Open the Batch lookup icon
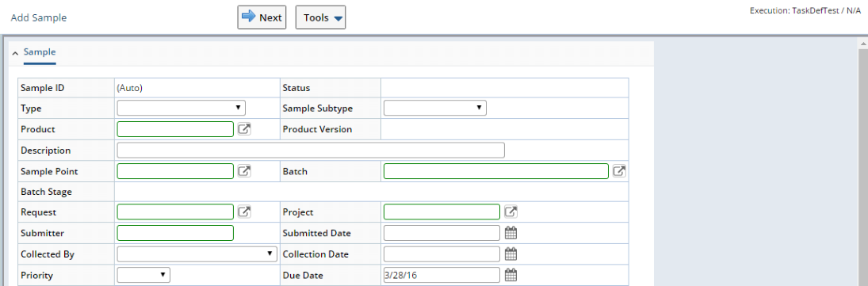868x286 pixels. [619, 171]
